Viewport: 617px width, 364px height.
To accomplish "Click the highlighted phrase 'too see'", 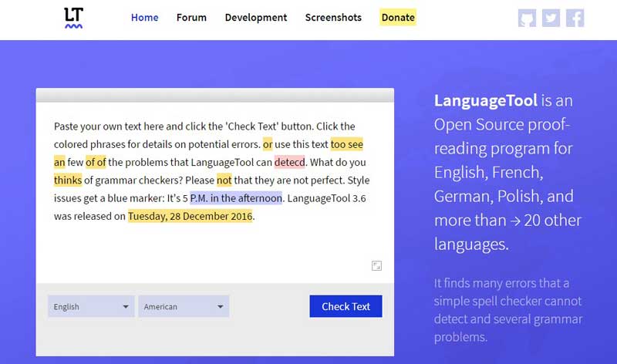I will point(346,144).
